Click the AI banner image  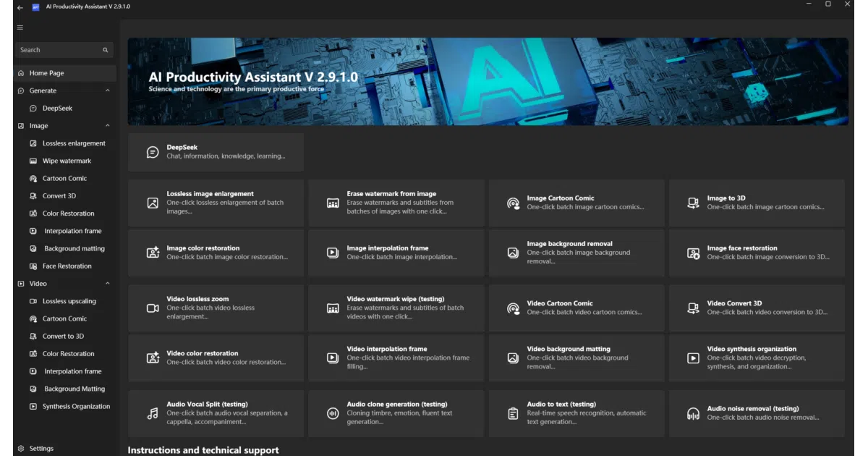pyautogui.click(x=488, y=82)
